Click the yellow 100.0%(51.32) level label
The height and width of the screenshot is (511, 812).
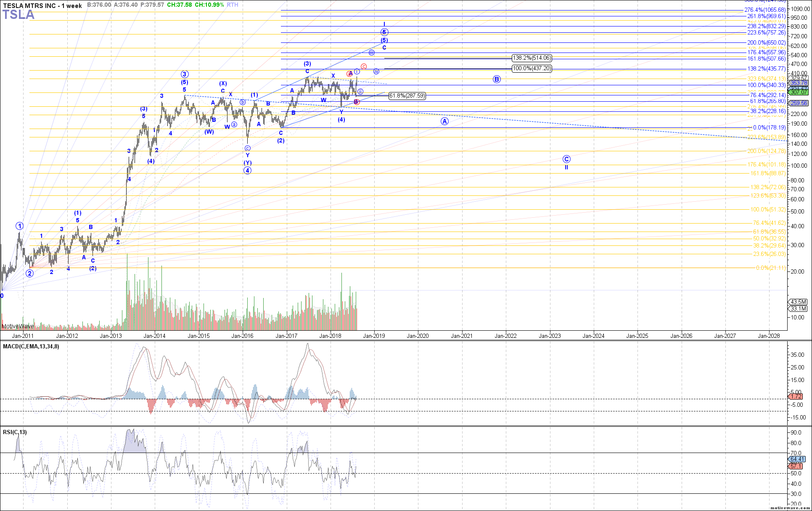click(768, 209)
